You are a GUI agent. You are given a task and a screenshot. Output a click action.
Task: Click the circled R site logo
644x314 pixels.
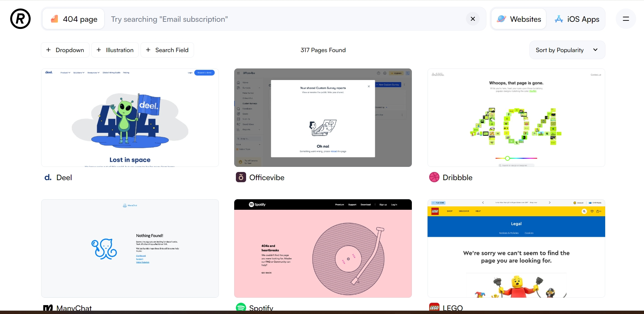click(x=20, y=19)
